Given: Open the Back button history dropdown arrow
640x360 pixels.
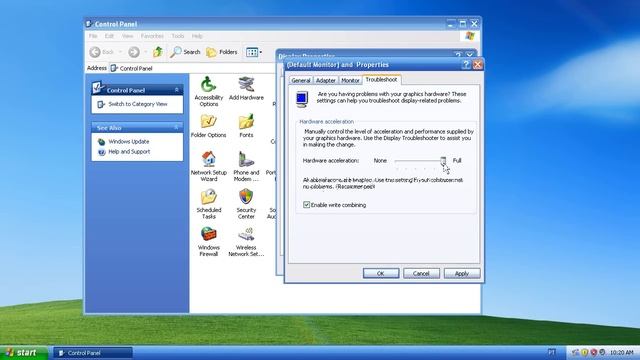Looking at the screenshot, I should click(120, 52).
